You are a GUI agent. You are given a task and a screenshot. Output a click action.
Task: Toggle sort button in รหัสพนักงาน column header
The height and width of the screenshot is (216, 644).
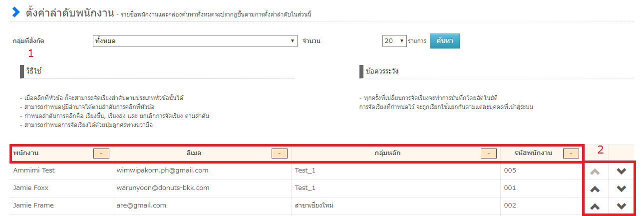pos(571,153)
